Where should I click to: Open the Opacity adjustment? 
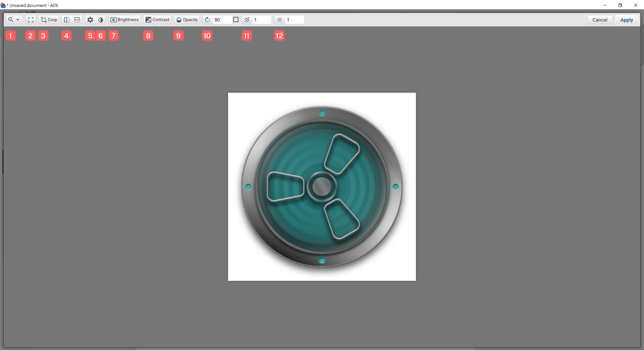pos(187,20)
